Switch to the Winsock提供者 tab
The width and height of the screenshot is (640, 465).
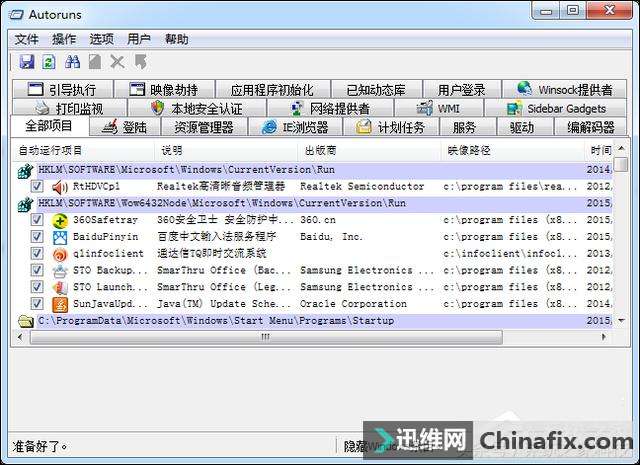564,89
